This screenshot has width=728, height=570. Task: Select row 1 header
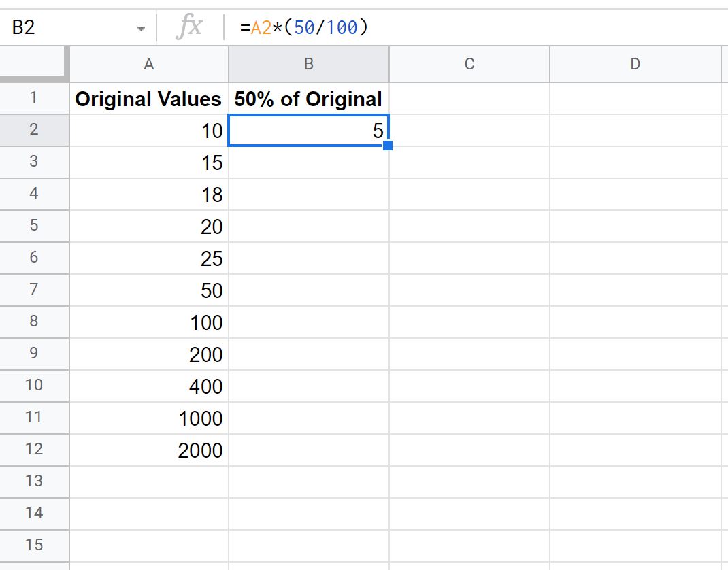[34, 98]
